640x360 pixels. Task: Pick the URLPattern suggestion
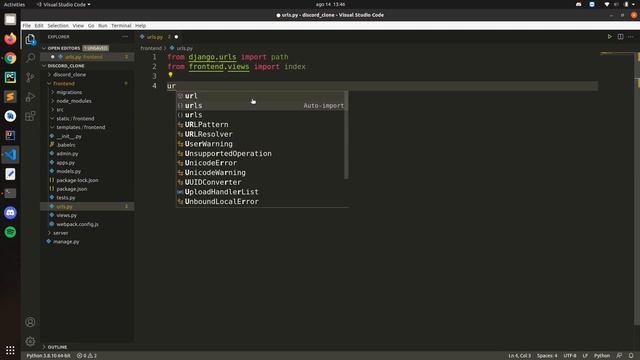(x=260, y=124)
